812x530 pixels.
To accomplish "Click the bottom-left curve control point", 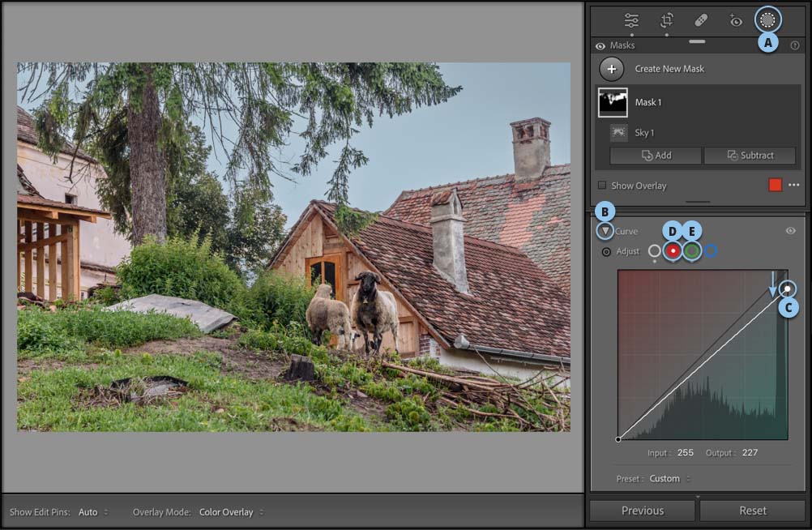I will [618, 439].
